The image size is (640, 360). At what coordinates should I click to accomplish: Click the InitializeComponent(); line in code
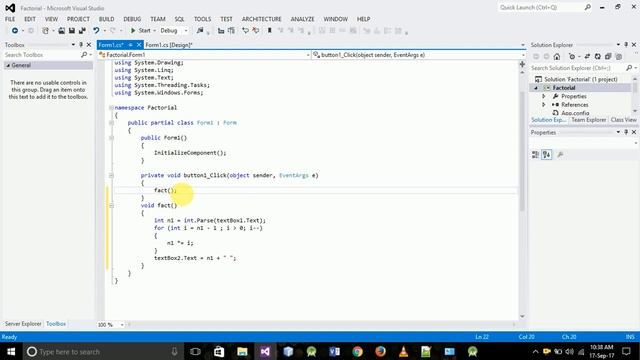click(x=190, y=153)
